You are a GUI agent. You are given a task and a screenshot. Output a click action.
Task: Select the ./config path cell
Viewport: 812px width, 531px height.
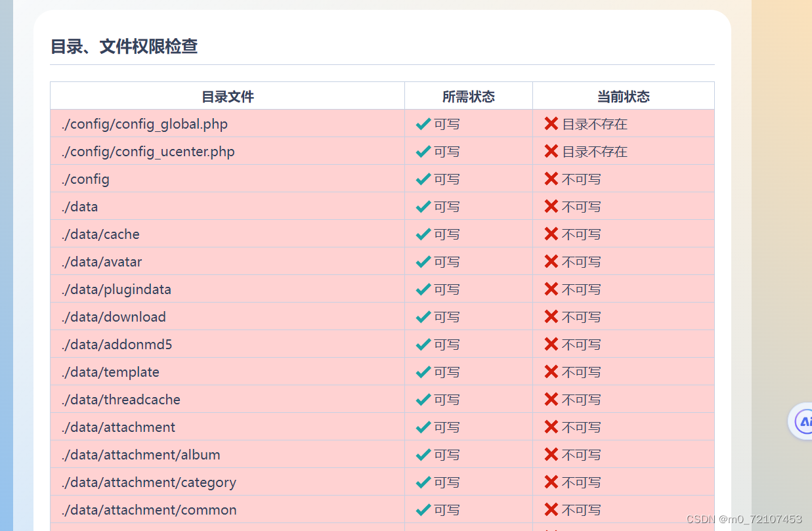(227, 179)
